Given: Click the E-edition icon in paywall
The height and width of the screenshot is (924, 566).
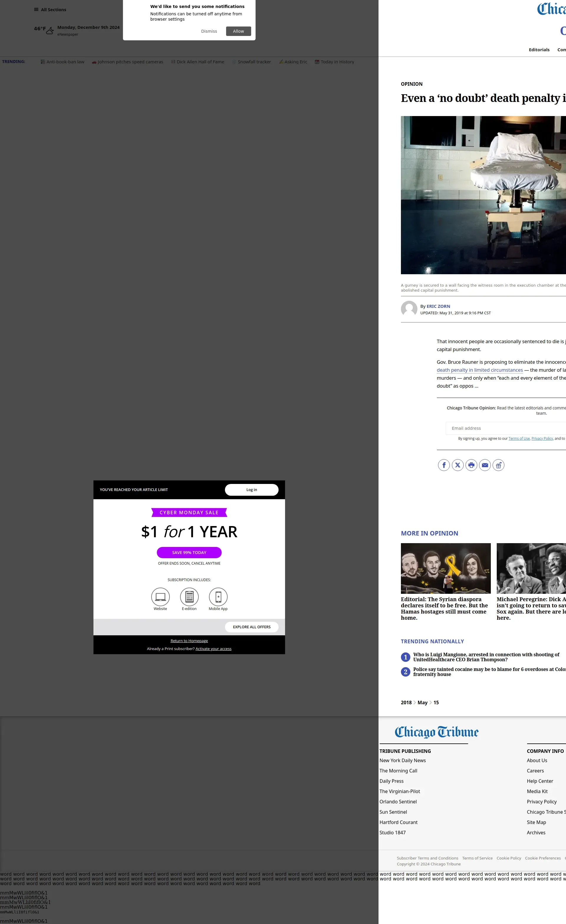Looking at the screenshot, I should pos(189,596).
